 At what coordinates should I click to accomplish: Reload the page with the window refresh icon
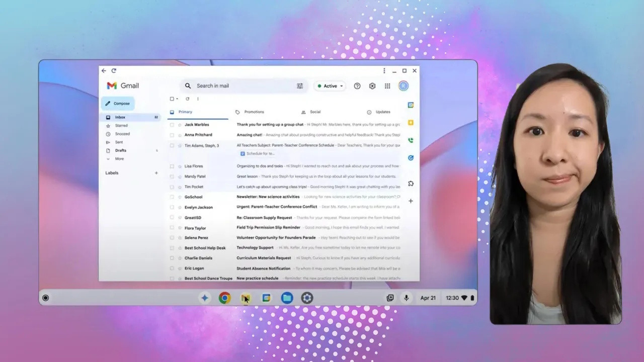click(114, 71)
